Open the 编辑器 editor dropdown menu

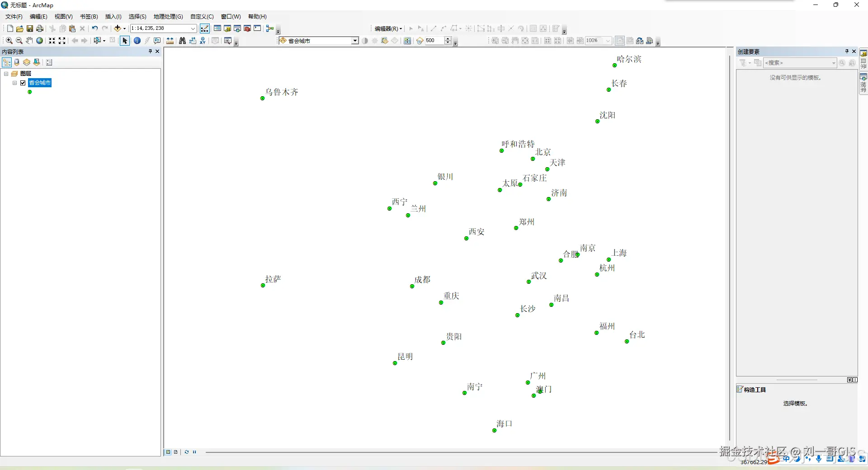click(388, 28)
